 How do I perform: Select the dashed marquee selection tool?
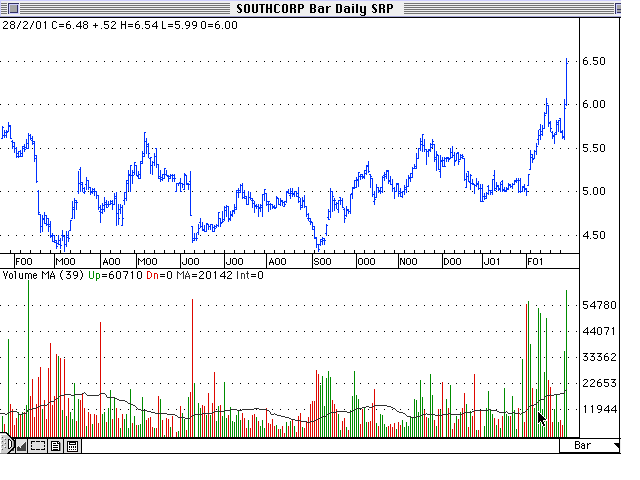(x=38, y=445)
